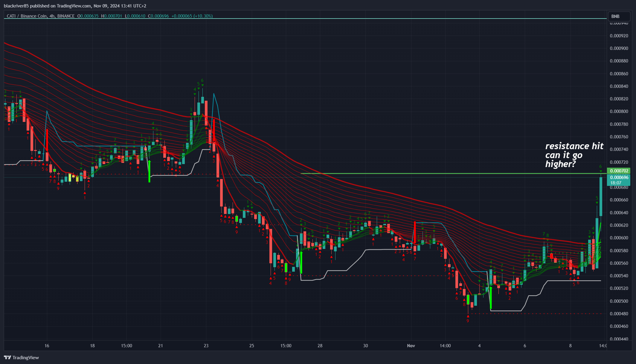Click the '16' date label on the time axis
This screenshot has height=364, width=636.
(x=47, y=346)
